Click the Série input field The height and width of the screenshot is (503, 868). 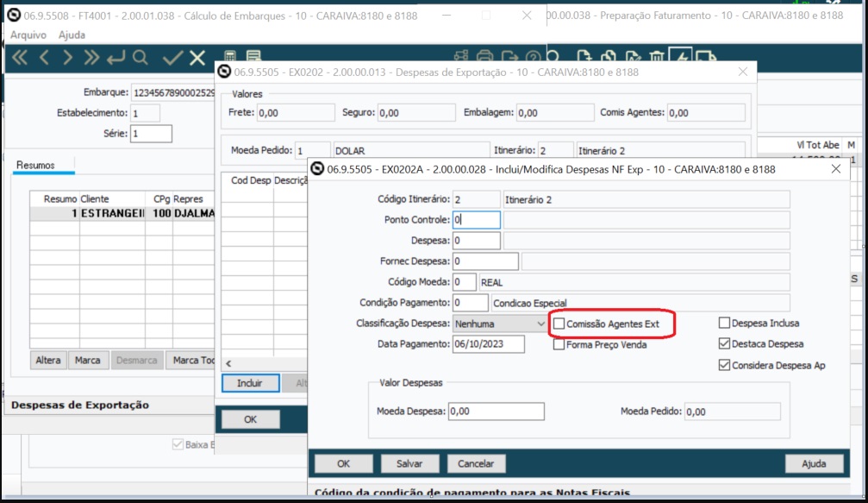coord(151,134)
